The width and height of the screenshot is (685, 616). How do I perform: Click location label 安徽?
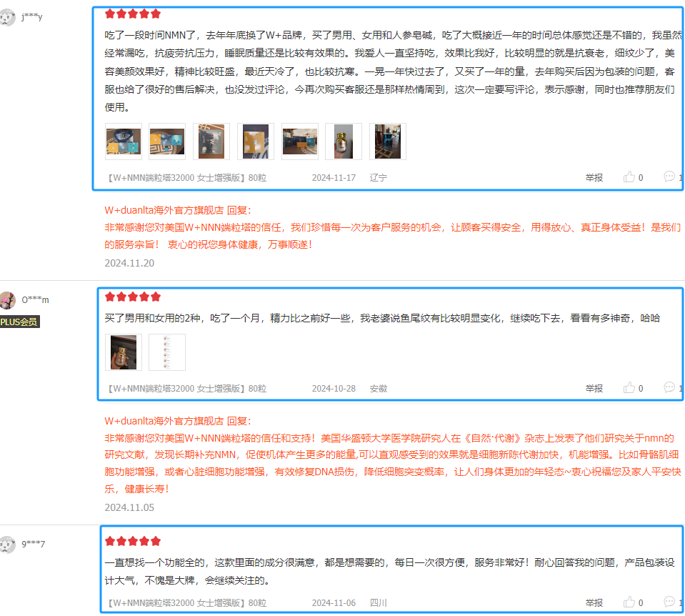(x=379, y=388)
